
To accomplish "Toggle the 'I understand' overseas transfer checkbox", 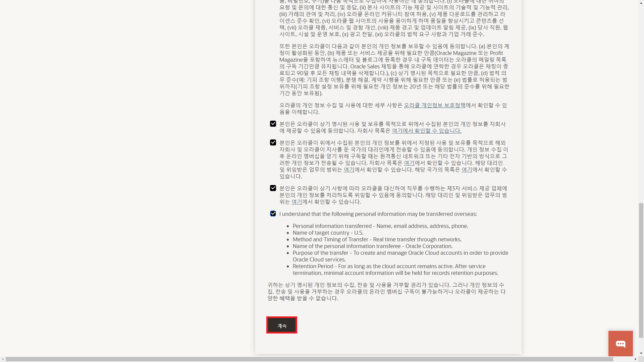I will pyautogui.click(x=273, y=214).
